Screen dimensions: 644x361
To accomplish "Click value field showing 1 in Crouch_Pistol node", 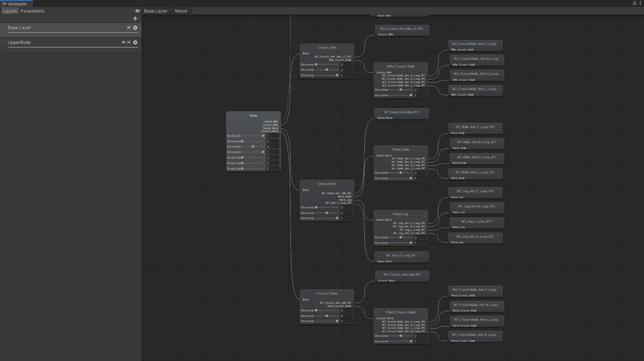I will [x=346, y=321].
